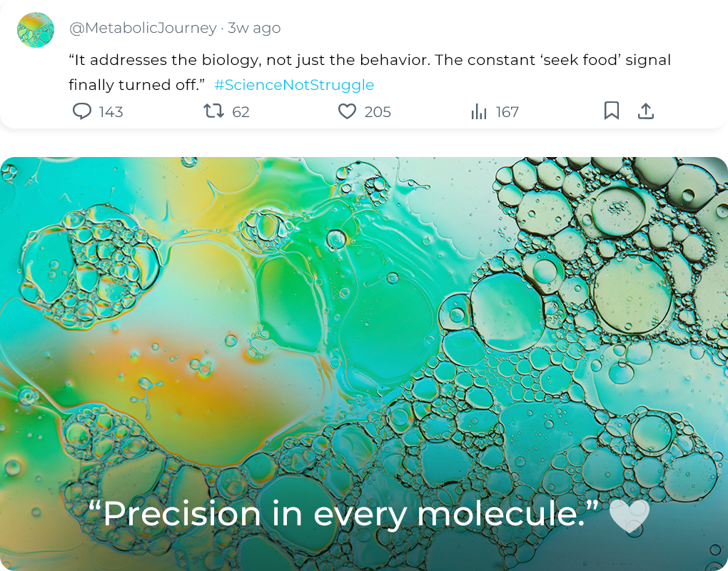
Task: See the 205 likes count
Action: click(378, 112)
